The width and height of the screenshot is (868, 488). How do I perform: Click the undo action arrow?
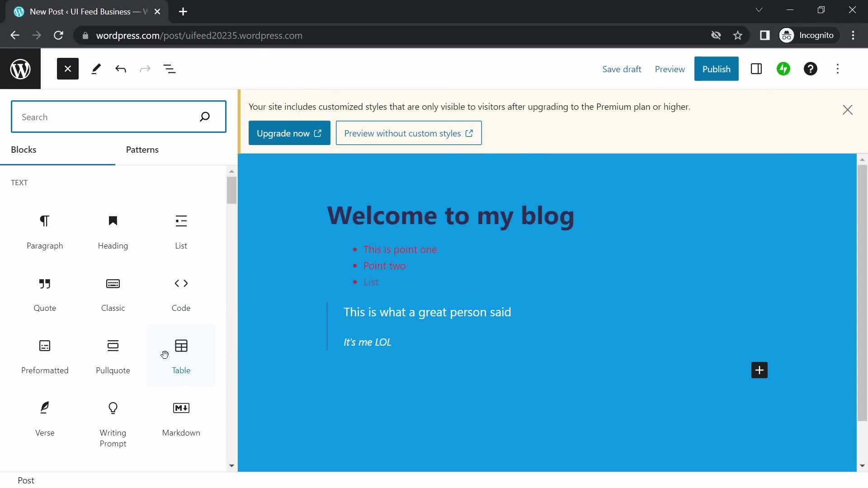(120, 69)
